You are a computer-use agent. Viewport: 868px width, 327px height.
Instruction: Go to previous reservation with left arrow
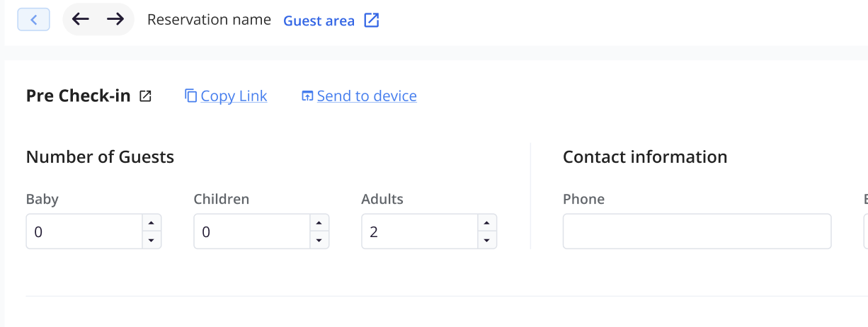[x=81, y=19]
